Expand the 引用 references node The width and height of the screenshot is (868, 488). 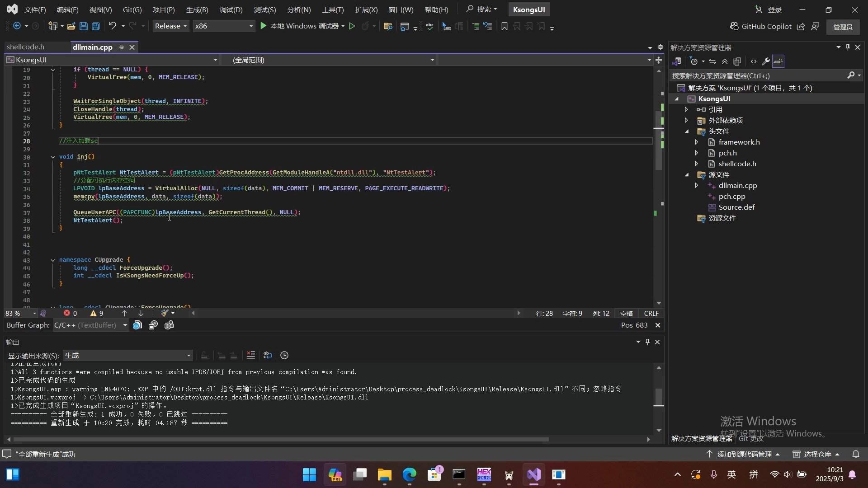686,109
